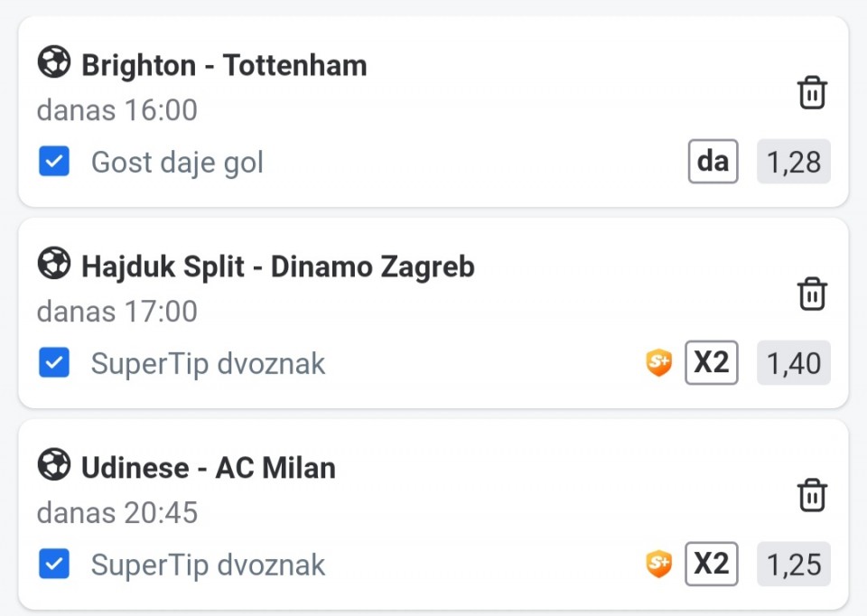Click the 'da' pick button
The image size is (867, 616).
tap(713, 162)
